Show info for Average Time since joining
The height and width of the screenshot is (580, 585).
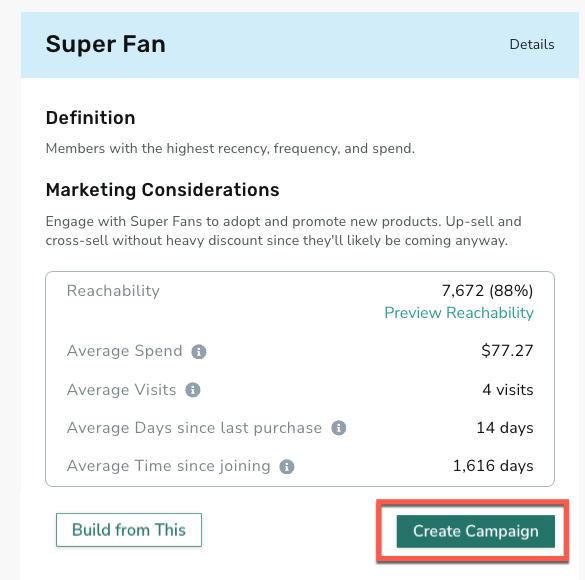click(287, 467)
